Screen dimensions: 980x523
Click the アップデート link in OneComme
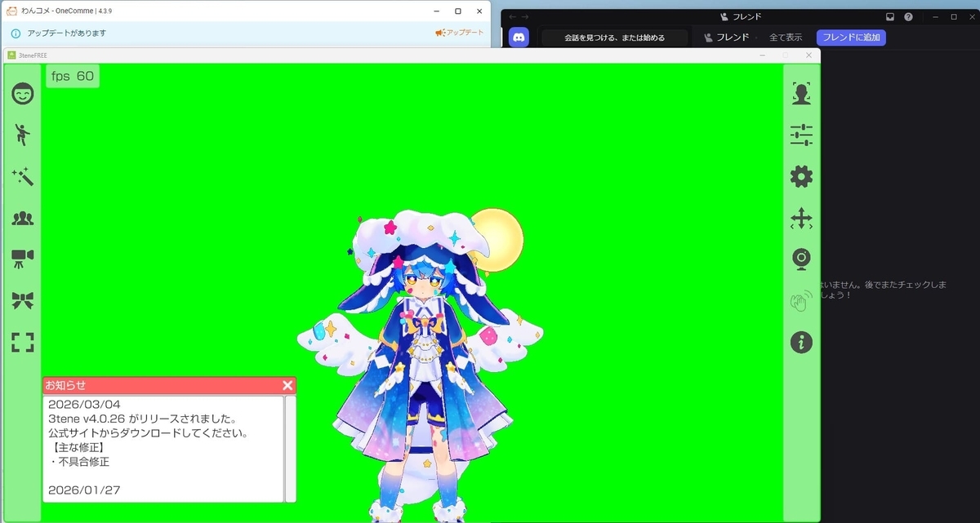[459, 33]
